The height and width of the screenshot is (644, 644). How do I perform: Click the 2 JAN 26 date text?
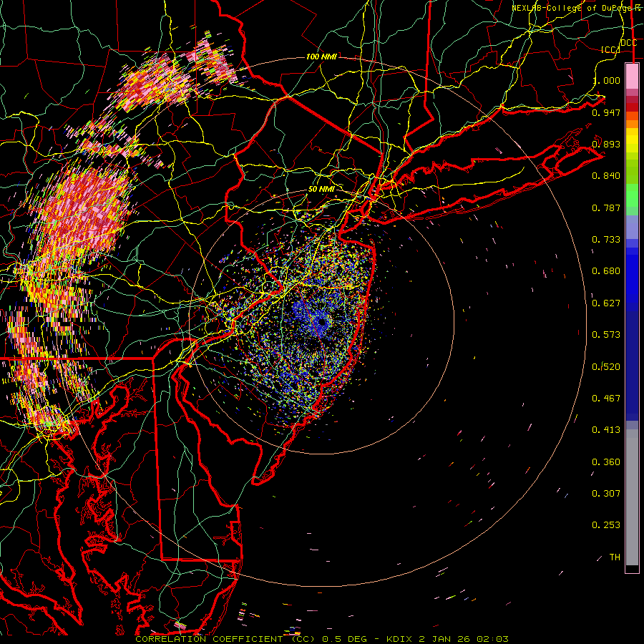[444, 639]
